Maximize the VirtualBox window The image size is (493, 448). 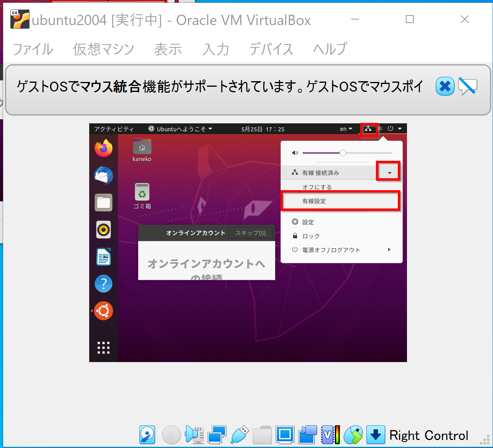(410, 19)
